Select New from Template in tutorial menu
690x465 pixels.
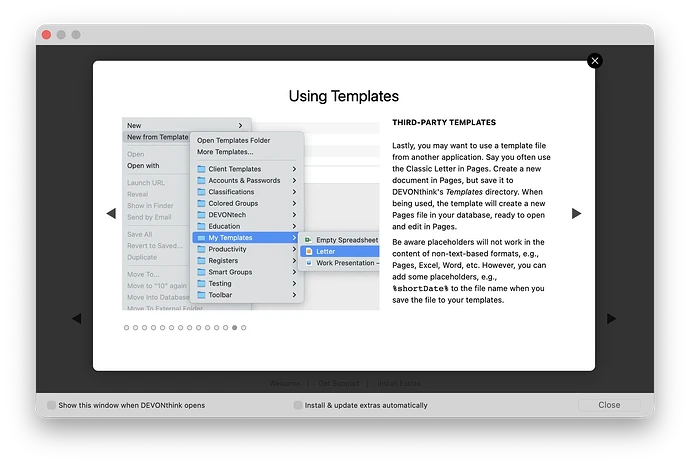(x=157, y=137)
